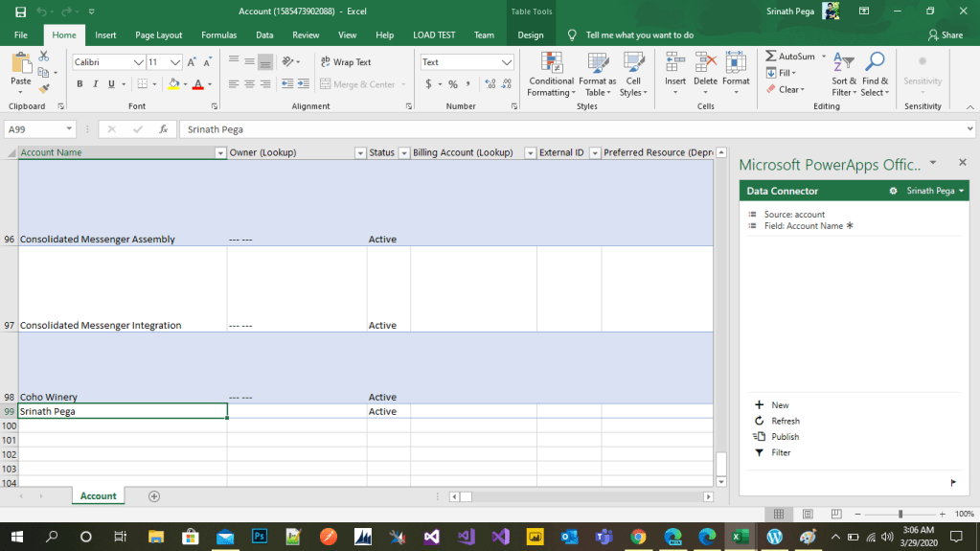Toggle Italic formatting
980x551 pixels.
95,84
